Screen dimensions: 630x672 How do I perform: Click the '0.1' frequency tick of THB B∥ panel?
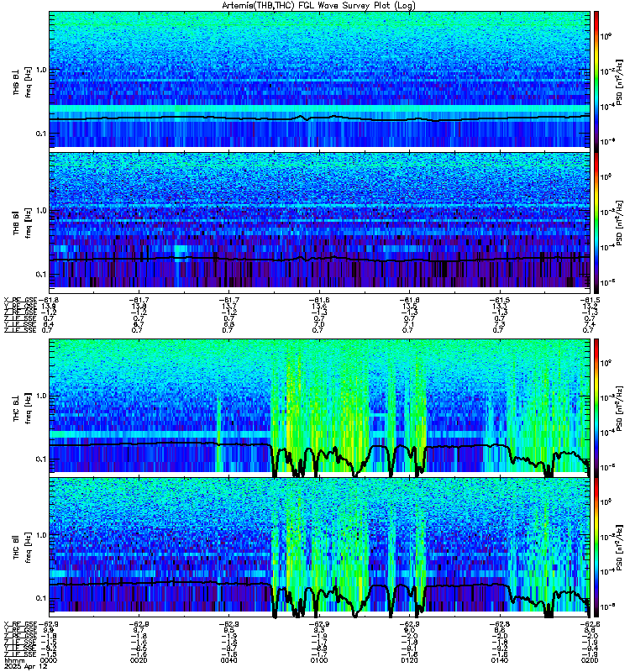click(41, 275)
